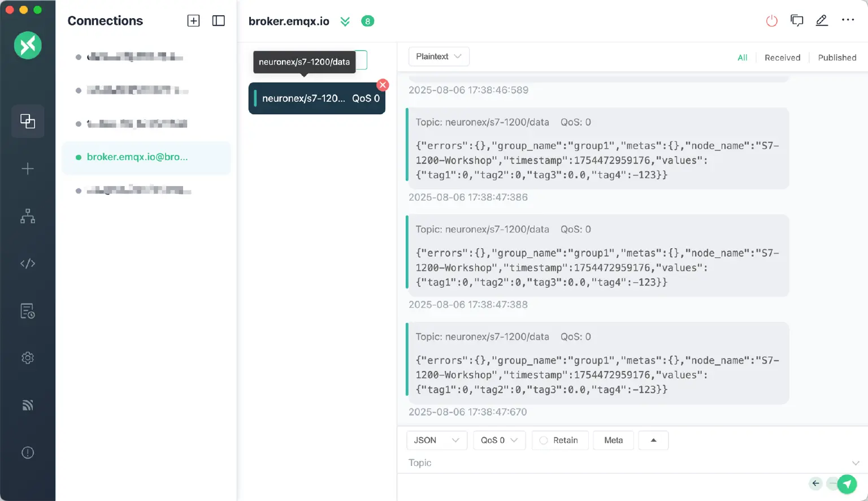Open the Log icon in sidebar
Image resolution: width=868 pixels, height=501 pixels.
(x=28, y=311)
